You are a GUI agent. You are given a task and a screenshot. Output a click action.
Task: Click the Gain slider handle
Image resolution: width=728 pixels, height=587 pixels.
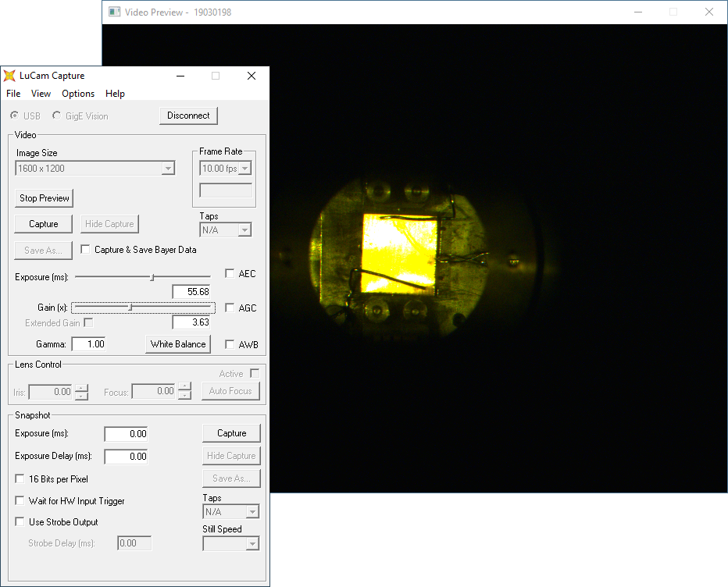[x=130, y=308]
